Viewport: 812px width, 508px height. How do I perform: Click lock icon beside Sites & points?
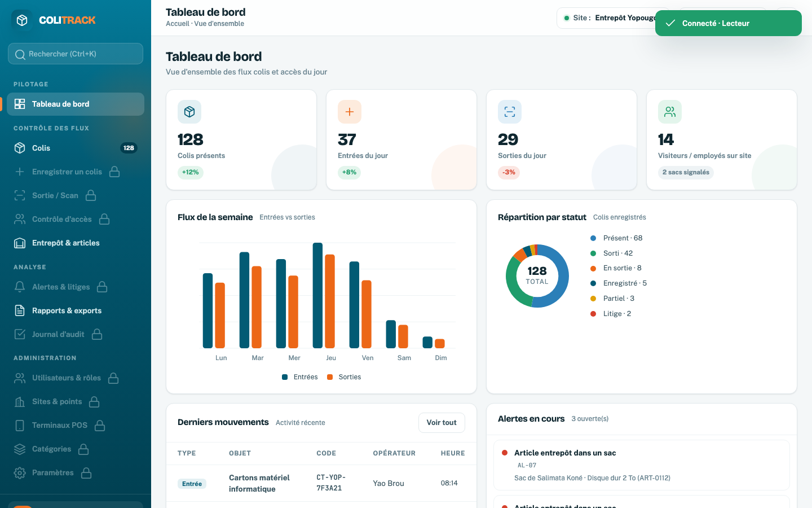pyautogui.click(x=94, y=401)
